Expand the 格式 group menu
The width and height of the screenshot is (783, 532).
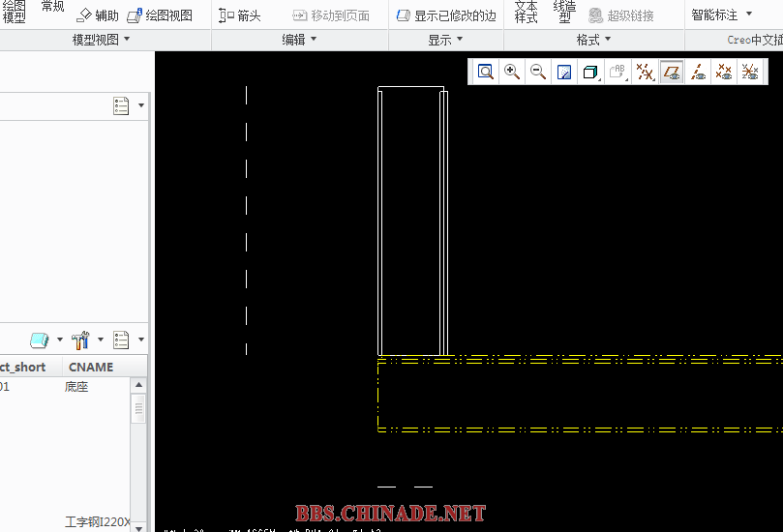click(x=593, y=40)
